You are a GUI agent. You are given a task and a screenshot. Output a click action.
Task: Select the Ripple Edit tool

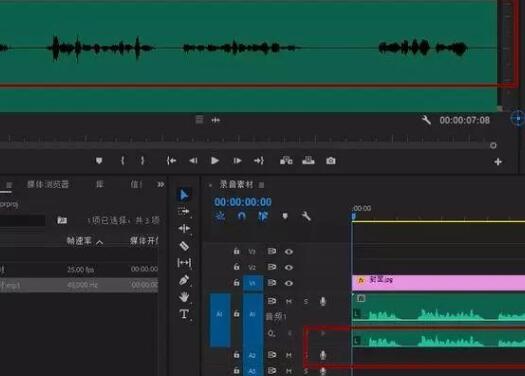[x=184, y=228]
